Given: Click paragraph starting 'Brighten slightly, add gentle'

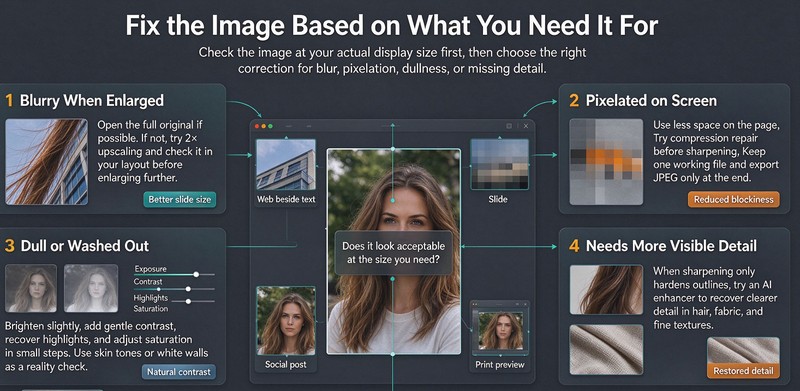Looking at the screenshot, I should 107,346.
